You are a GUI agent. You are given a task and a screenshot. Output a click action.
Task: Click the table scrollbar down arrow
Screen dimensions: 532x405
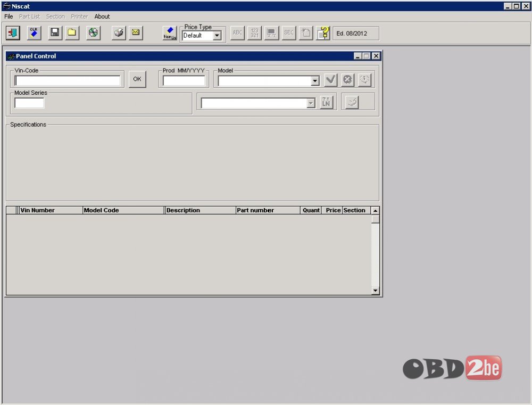pos(375,290)
